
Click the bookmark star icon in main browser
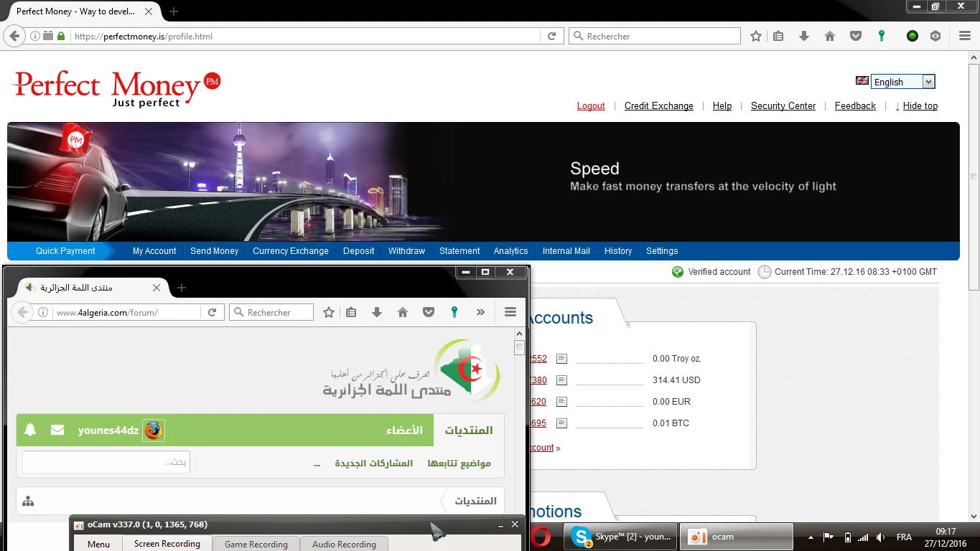coord(755,36)
